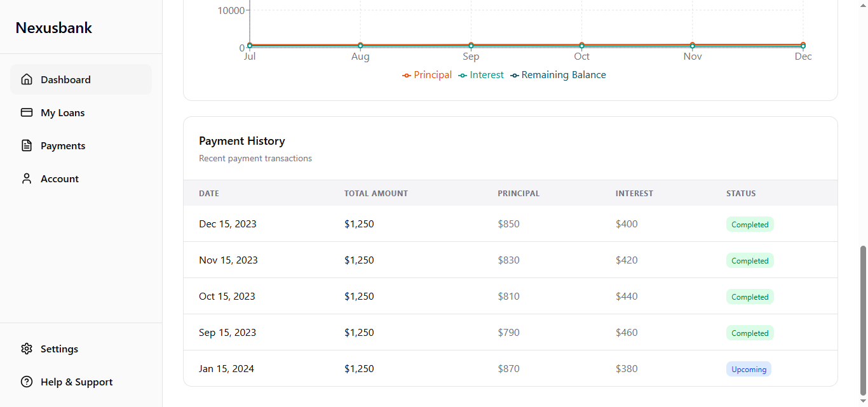Click the Payments document icon
The width and height of the screenshot is (868, 407).
(x=27, y=145)
